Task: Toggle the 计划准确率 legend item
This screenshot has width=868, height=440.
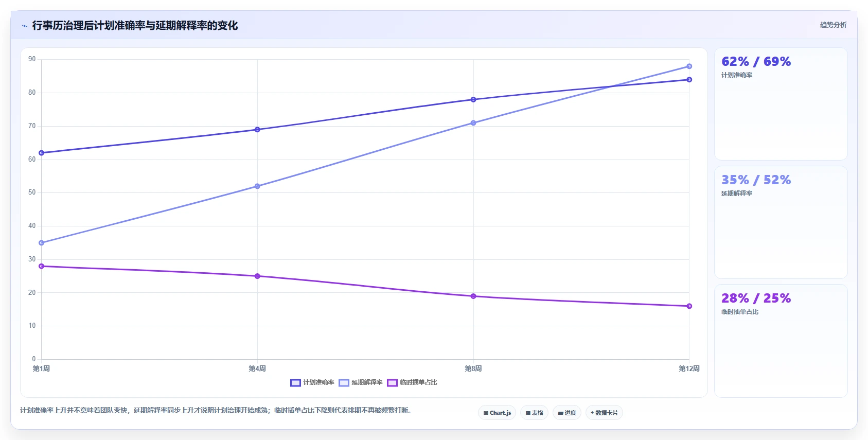Action: coord(312,382)
